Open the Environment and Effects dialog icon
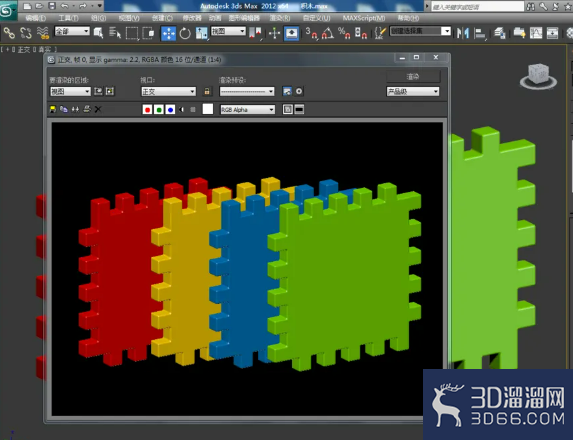The width and height of the screenshot is (573, 440). click(x=299, y=91)
